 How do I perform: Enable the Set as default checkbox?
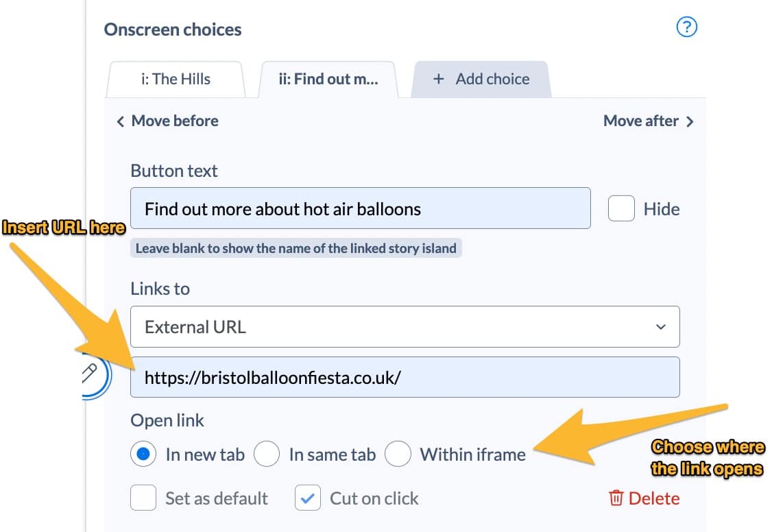click(143, 498)
